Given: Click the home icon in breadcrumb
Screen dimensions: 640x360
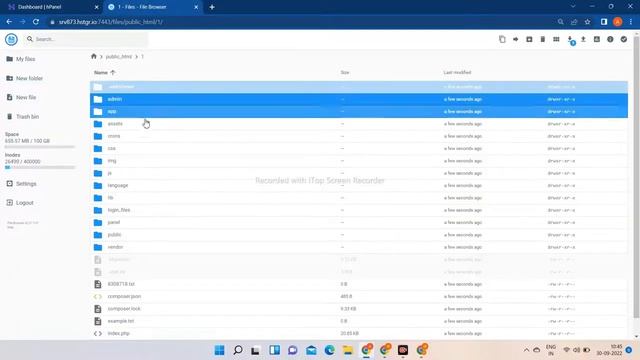Looking at the screenshot, I should click(x=93, y=56).
